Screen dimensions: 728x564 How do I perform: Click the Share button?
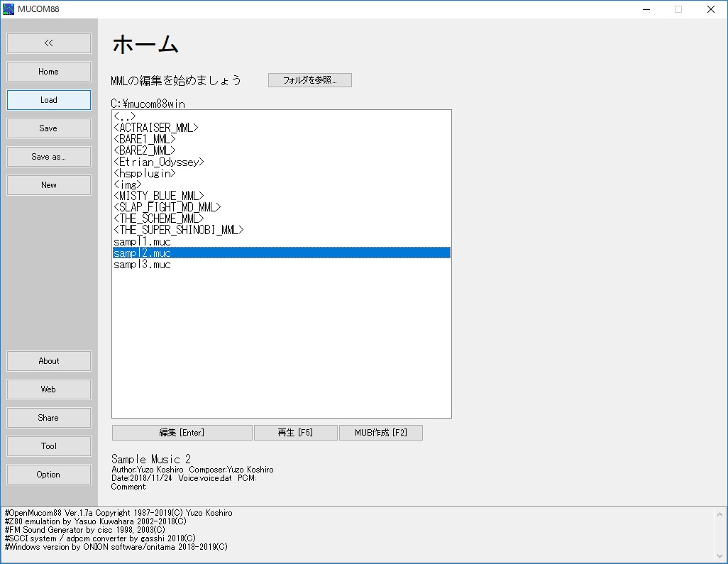pos(49,417)
